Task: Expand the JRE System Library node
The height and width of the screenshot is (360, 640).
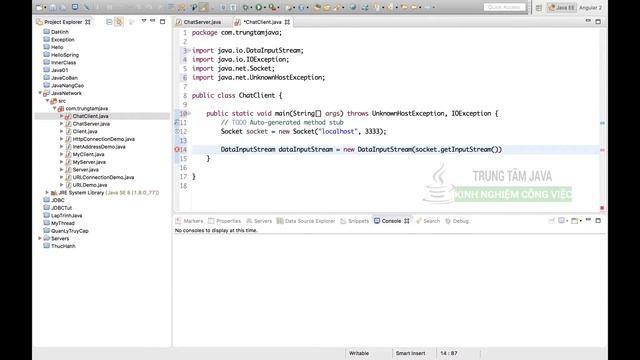Action: coord(47,193)
